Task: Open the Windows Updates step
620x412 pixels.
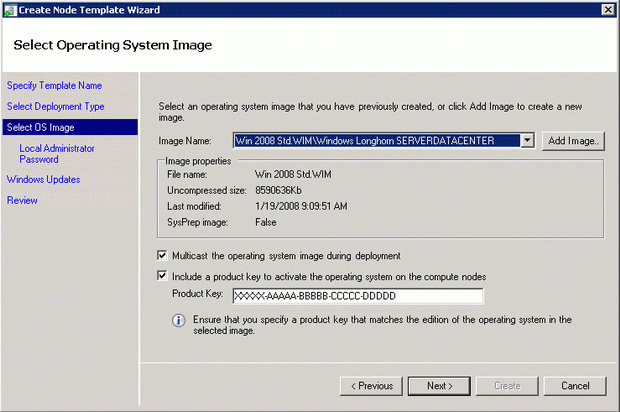Action: tap(43, 180)
